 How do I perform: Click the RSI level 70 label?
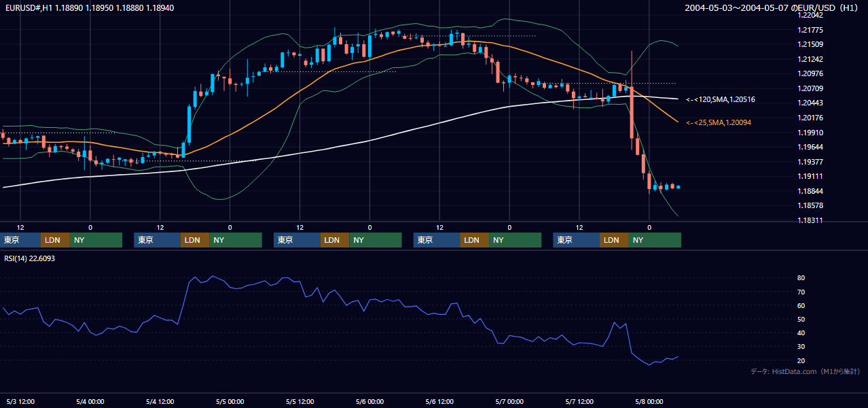801,292
